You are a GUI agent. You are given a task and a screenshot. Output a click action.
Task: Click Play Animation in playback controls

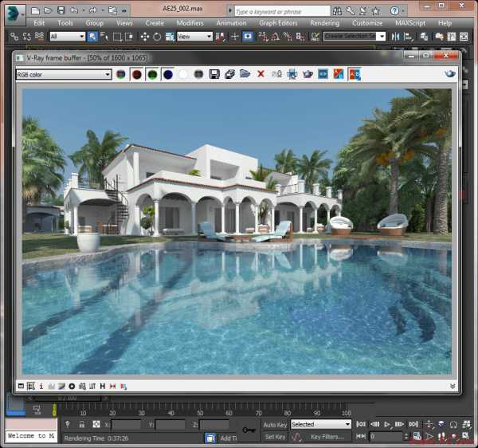[x=387, y=424]
